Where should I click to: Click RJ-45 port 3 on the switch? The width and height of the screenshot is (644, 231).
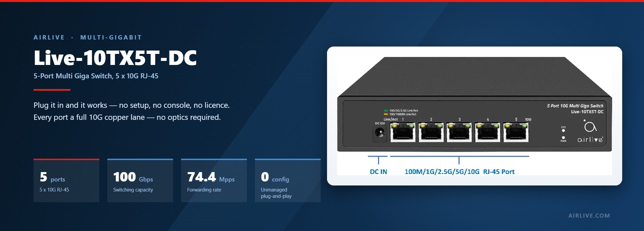coord(459,132)
